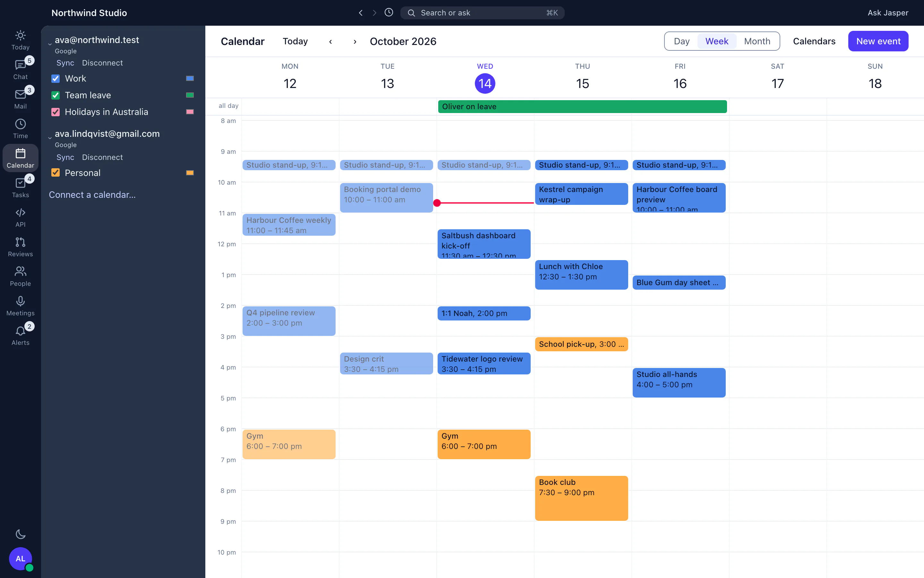Toggle dark mode moon icon

point(20,534)
